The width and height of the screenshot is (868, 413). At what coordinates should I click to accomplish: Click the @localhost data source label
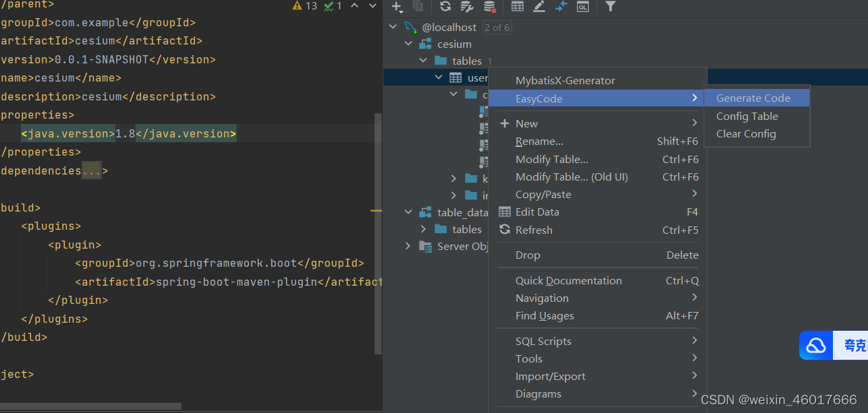click(449, 27)
